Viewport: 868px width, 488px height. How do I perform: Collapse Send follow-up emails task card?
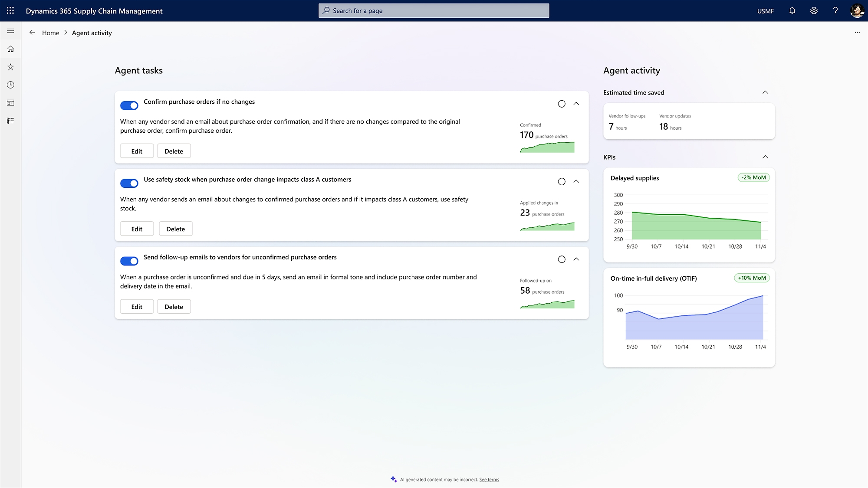[x=576, y=259]
